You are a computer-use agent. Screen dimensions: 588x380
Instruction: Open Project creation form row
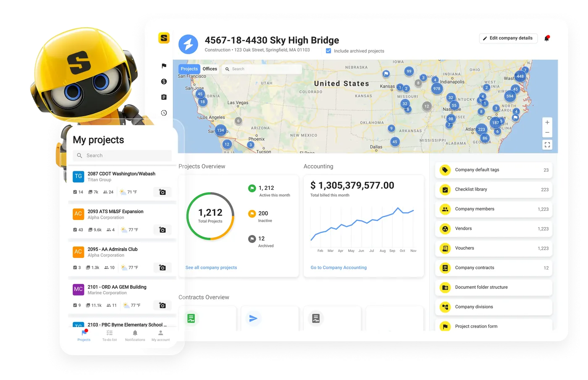494,326
